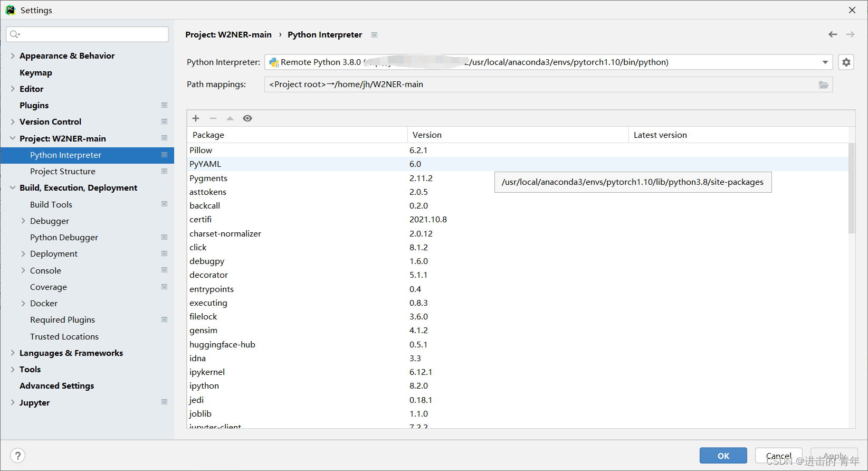Click project-level icon next to Project Structure
The image size is (868, 471).
pos(164,171)
